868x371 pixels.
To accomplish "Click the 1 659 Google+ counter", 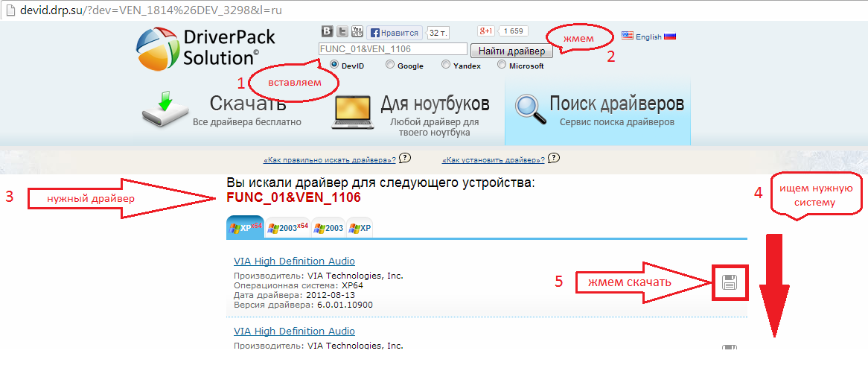I will (514, 31).
